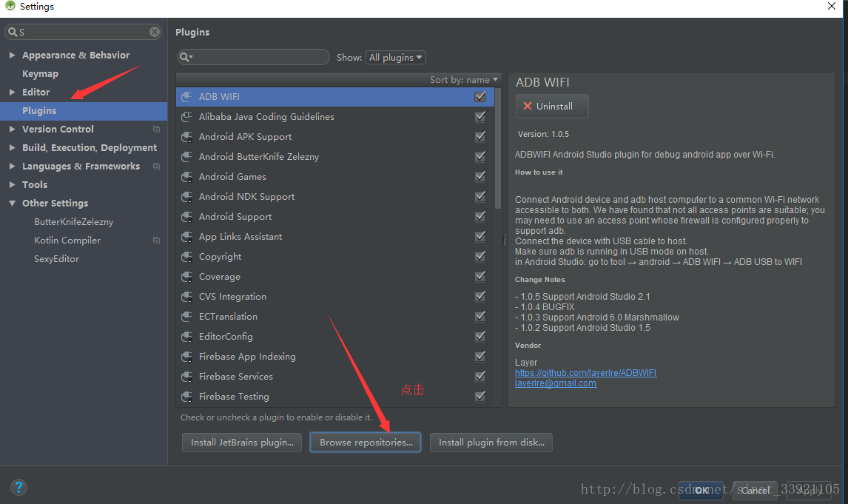Open the Sort by name dropdown
848x504 pixels.
coord(463,80)
